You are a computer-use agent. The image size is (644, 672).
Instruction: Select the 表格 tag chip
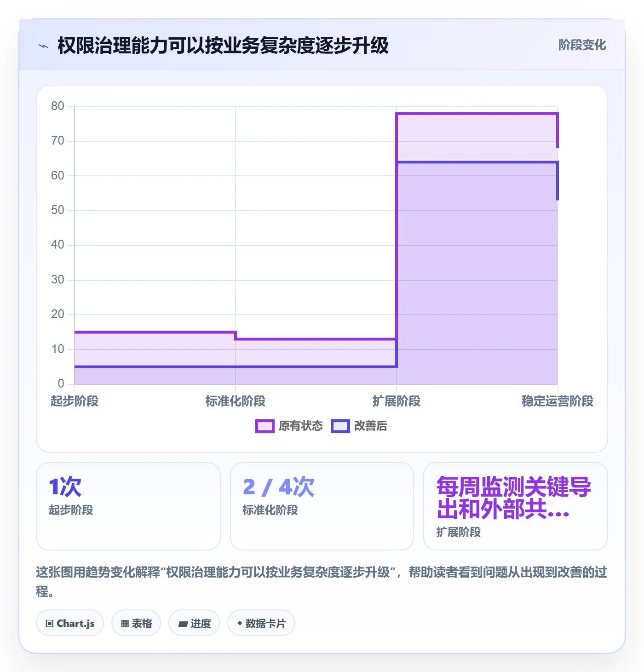pyautogui.click(x=136, y=623)
